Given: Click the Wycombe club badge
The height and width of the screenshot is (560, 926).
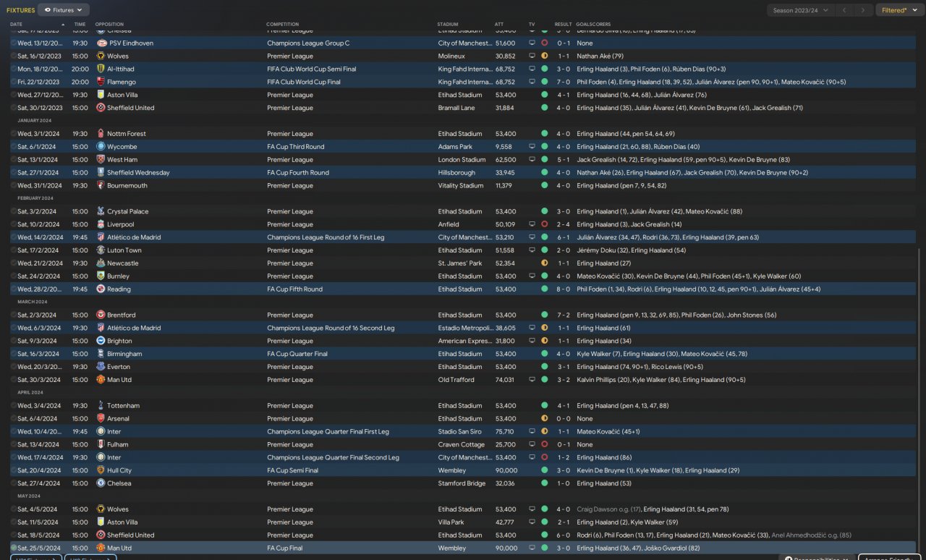Looking at the screenshot, I should tap(101, 147).
